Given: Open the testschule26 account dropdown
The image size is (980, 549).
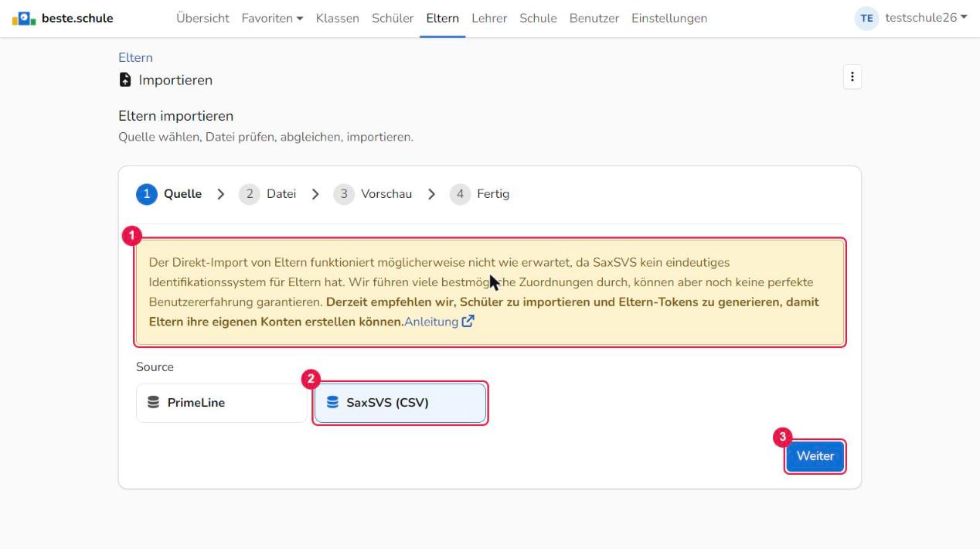Looking at the screenshot, I should (926, 18).
